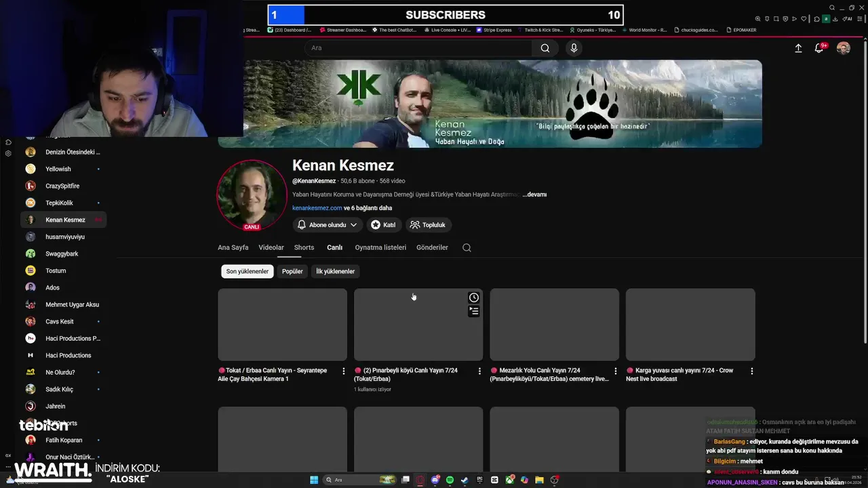The image size is (868, 488).
Task: Open the Oynatma listeleri tab
Action: (380, 247)
